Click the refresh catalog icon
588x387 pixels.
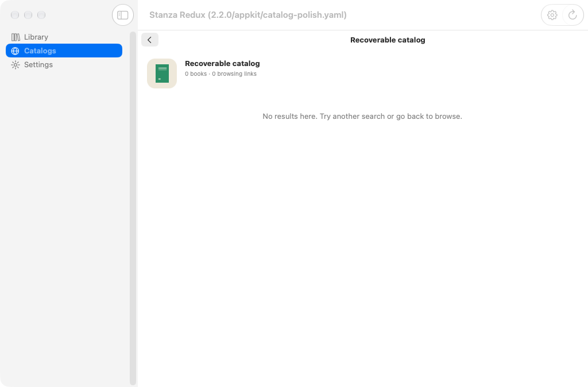click(572, 15)
